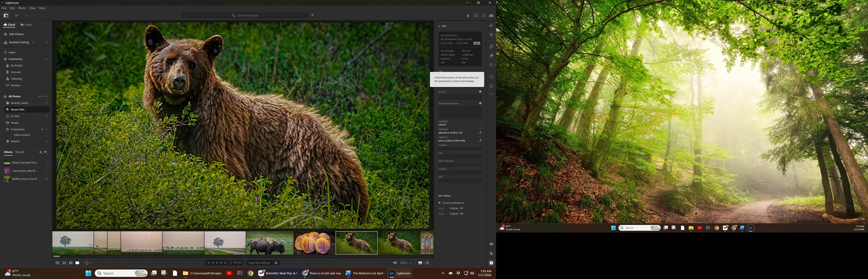Toggle the filmstrip visibility icon

click(420, 263)
